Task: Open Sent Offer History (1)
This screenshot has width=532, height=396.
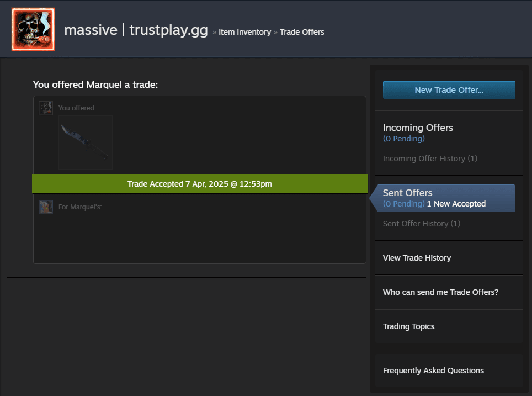Action: [421, 224]
